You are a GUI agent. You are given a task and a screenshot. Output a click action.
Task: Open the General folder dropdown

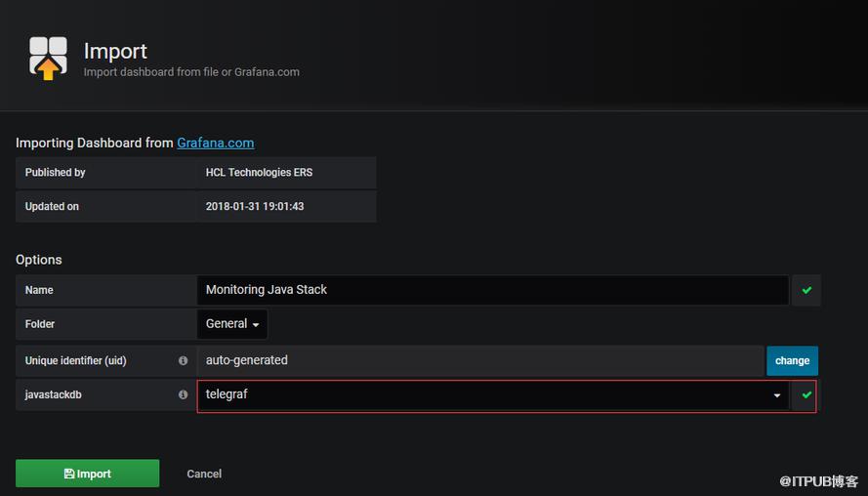click(x=232, y=324)
